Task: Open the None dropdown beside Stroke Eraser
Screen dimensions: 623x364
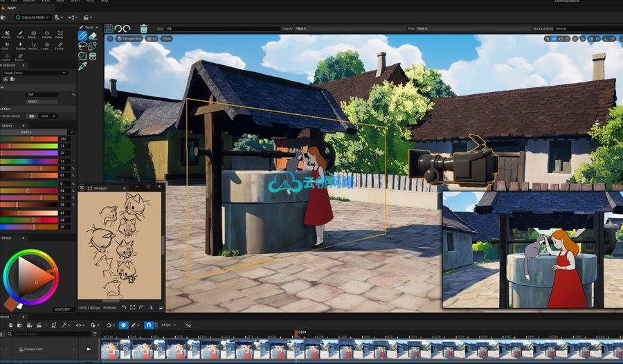Action: pos(48,116)
